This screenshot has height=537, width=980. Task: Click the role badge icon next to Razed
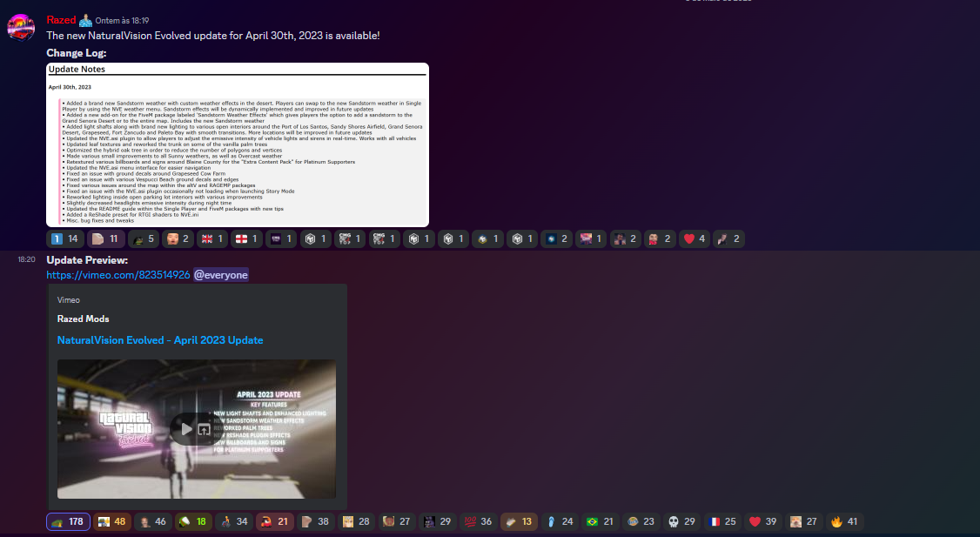click(x=85, y=21)
